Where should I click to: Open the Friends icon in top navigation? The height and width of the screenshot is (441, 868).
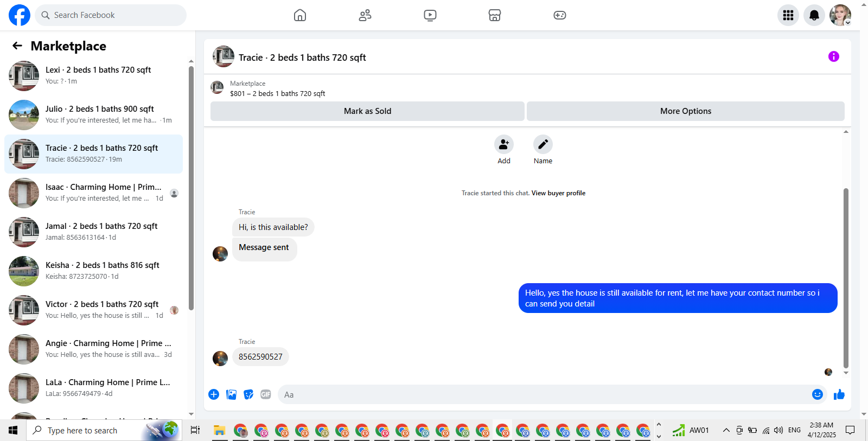click(x=365, y=15)
